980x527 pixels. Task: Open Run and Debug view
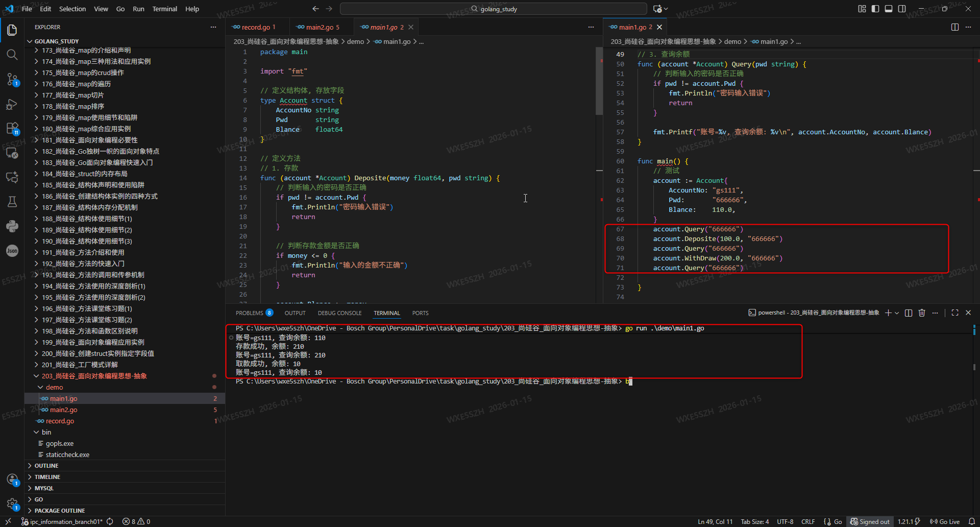12,104
